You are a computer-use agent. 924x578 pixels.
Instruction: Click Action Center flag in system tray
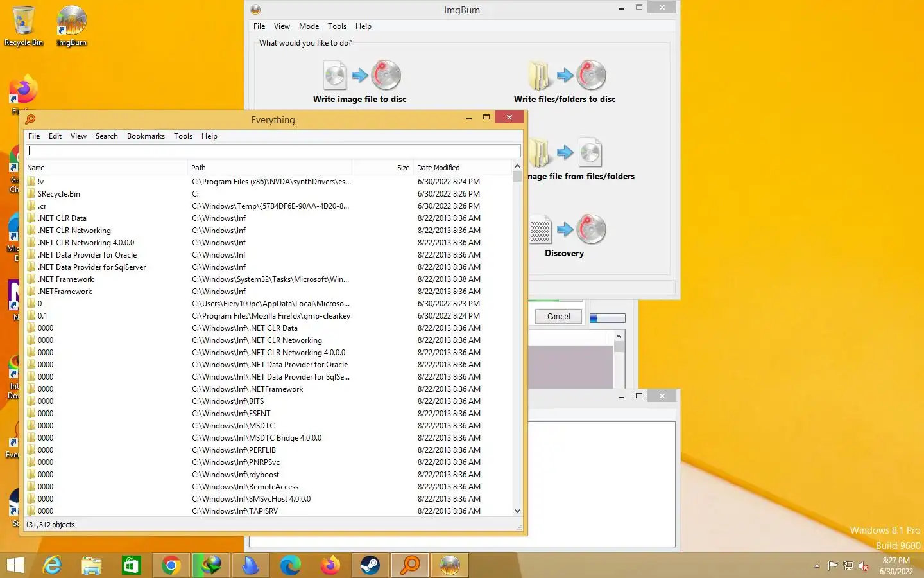[x=832, y=566]
